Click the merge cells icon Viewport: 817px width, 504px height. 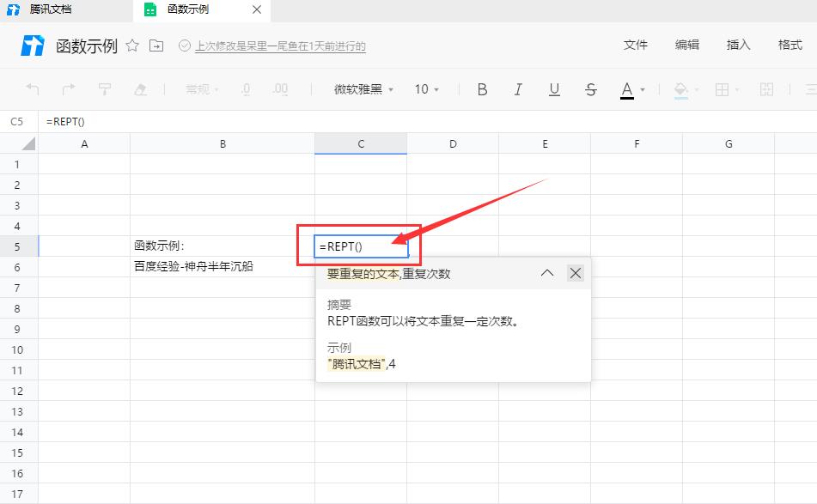click(767, 89)
